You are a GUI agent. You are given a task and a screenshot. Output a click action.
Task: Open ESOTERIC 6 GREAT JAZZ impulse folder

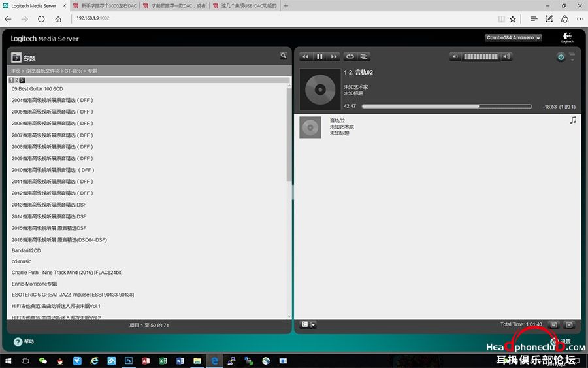[73, 295]
